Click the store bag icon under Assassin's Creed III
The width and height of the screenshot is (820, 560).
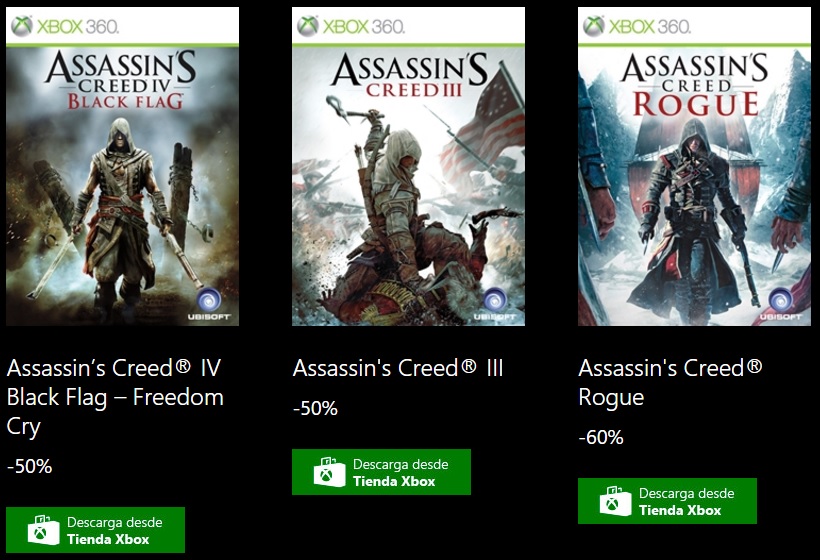click(x=329, y=472)
